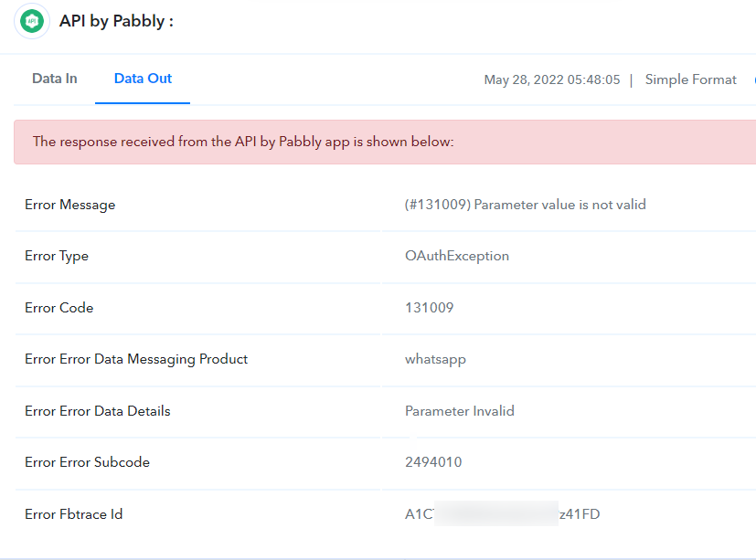
Task: Click the Error Error Subcode label
Action: click(x=87, y=462)
